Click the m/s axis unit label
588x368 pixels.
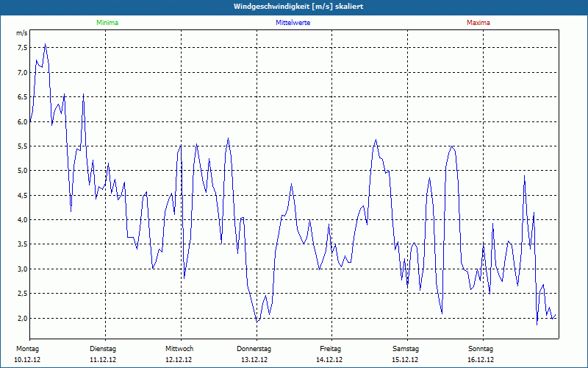tap(22, 33)
